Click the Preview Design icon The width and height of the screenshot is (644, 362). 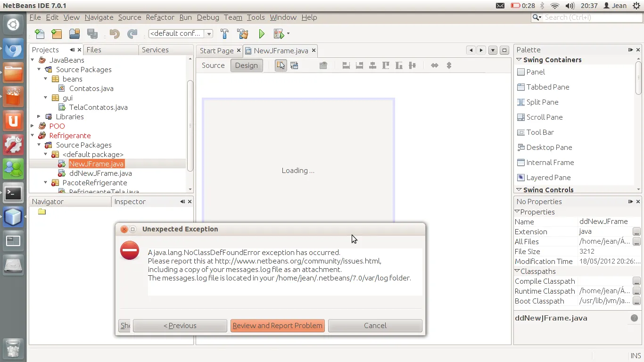[323, 66]
